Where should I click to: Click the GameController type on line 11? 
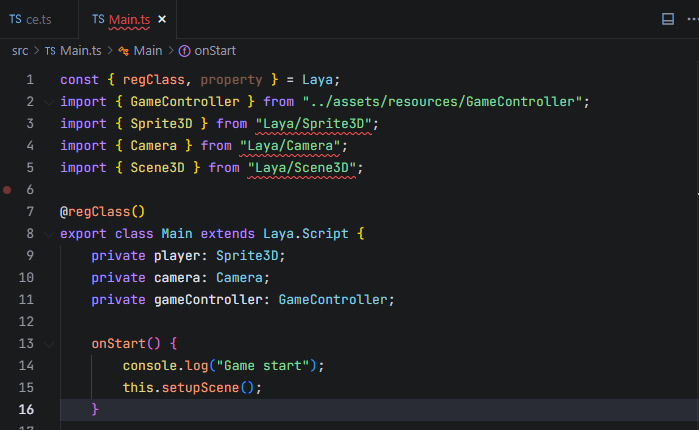point(335,299)
